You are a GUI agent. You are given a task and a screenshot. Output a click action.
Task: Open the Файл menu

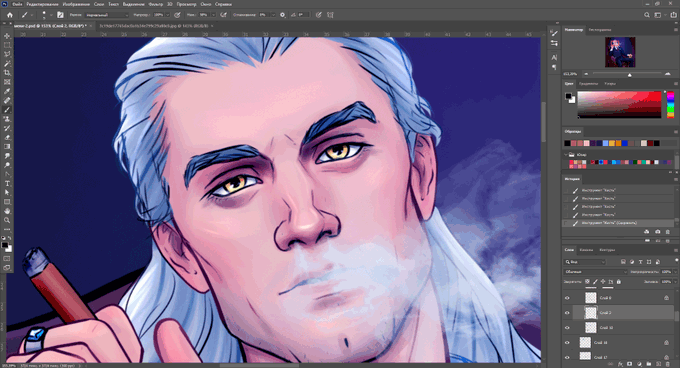[17, 4]
